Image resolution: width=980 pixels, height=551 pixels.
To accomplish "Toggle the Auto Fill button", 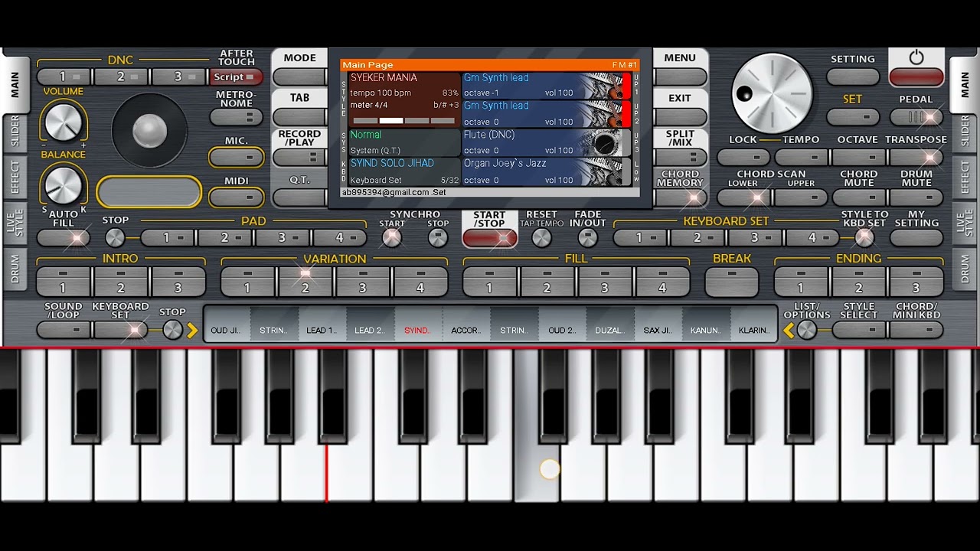I will [x=64, y=238].
